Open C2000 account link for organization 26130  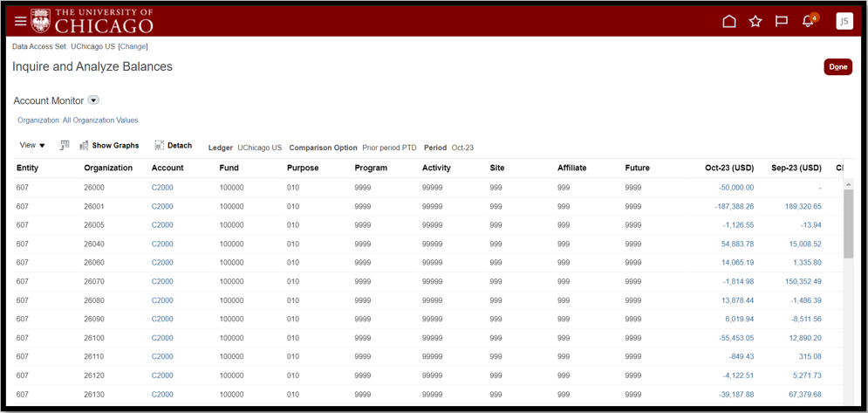tap(162, 394)
